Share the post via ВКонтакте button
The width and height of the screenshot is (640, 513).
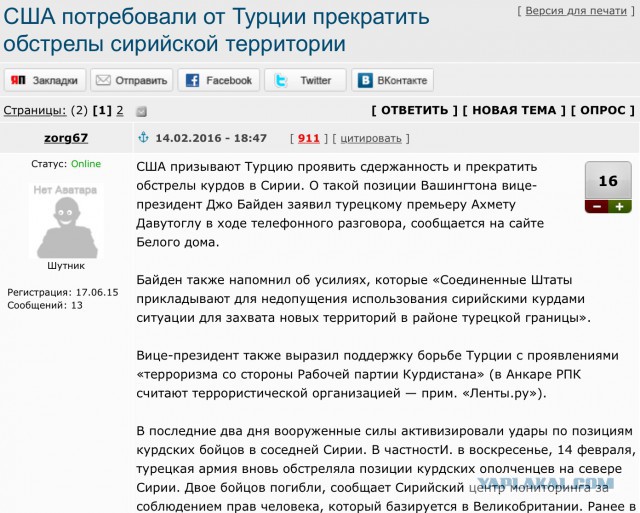pos(392,80)
